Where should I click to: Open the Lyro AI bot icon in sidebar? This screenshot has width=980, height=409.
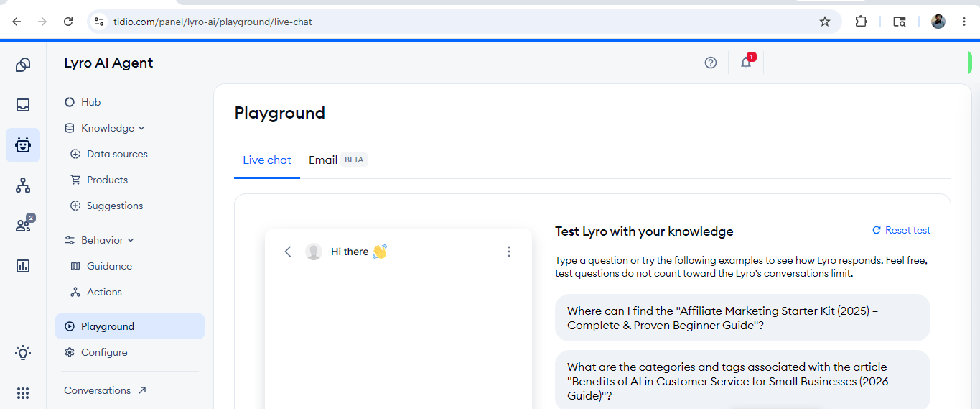coord(23,145)
